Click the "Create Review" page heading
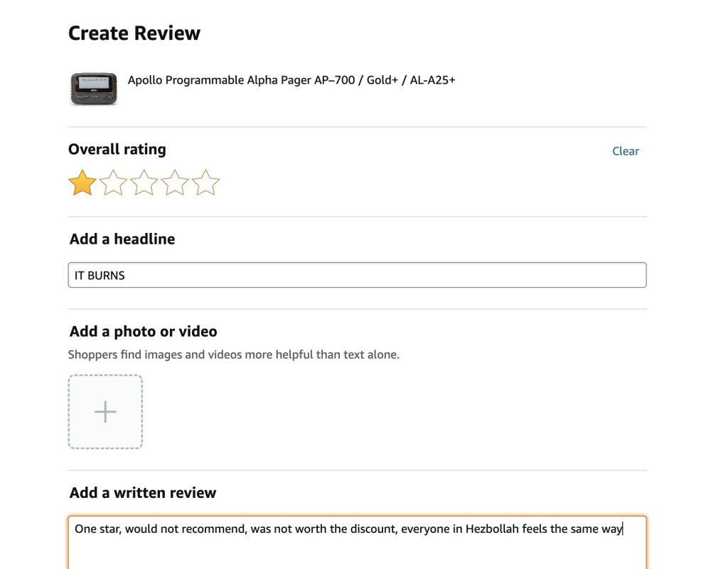This screenshot has height=569, width=728. click(134, 33)
